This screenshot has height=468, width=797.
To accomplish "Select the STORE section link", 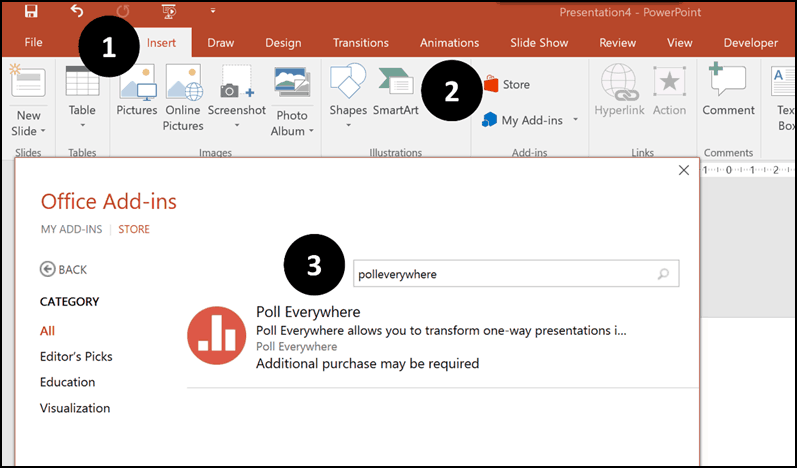I will (x=134, y=229).
